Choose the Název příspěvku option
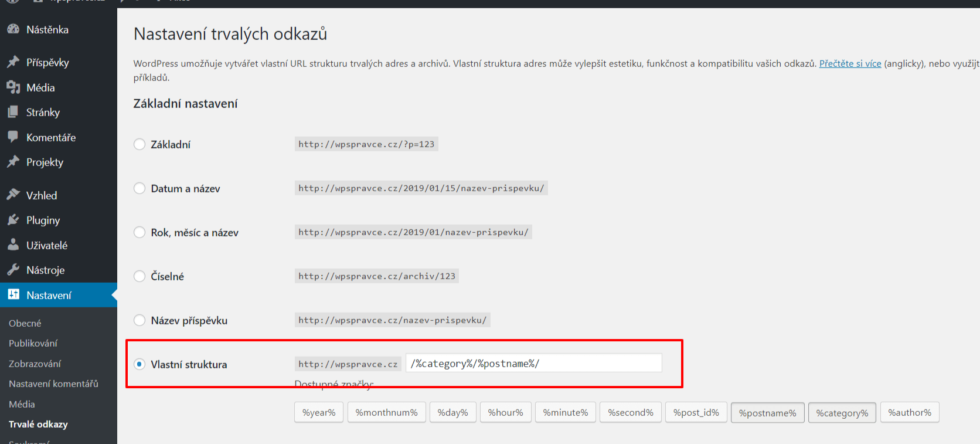 click(x=139, y=320)
